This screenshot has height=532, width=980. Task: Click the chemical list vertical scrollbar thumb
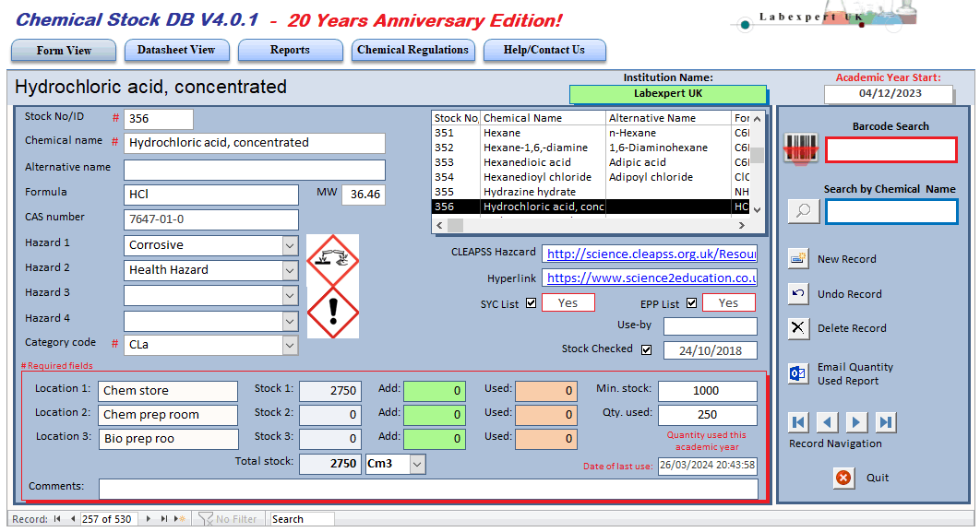pos(757,155)
